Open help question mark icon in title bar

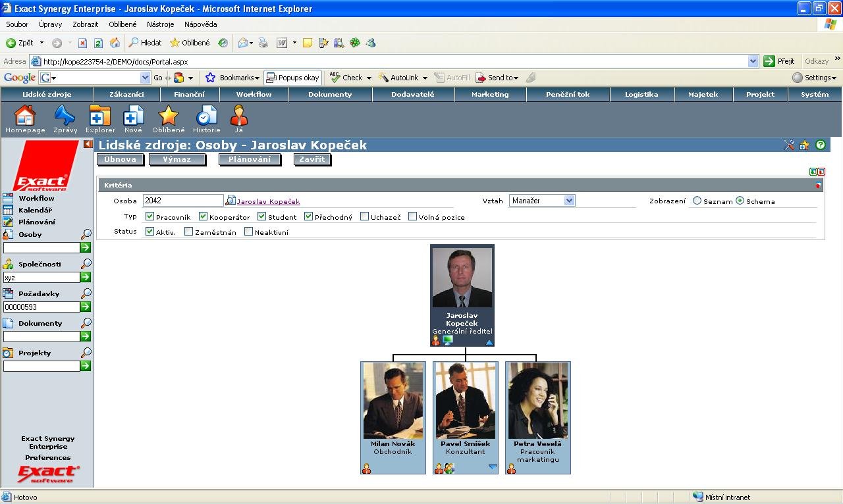click(x=821, y=145)
